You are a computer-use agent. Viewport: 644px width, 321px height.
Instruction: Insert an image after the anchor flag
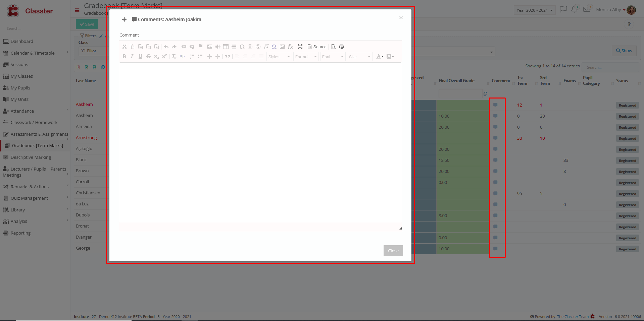(x=210, y=47)
